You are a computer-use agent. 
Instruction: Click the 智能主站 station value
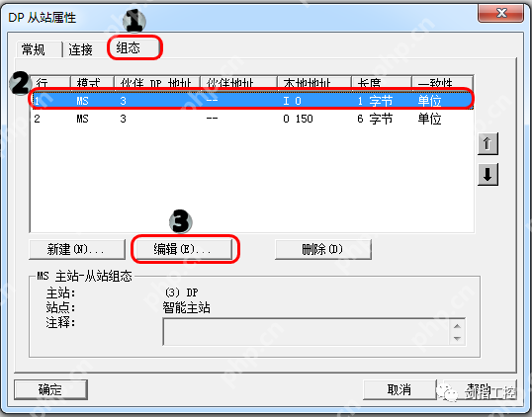point(186,307)
